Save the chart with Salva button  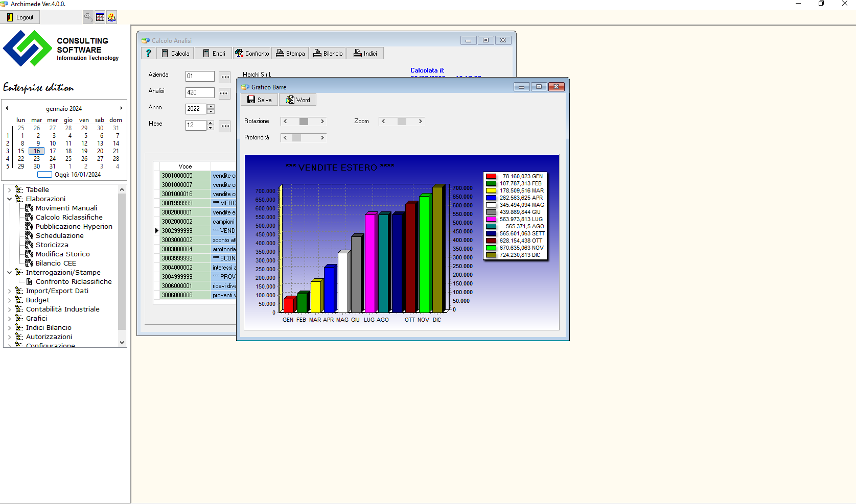[x=260, y=100]
